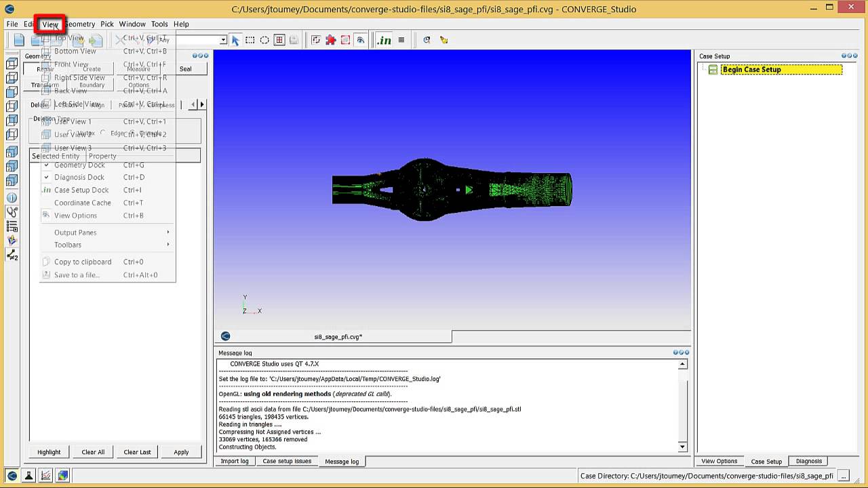Choose Copy to clipboard in View menu
Image resolution: width=868 pixels, height=488 pixels.
pos(107,262)
